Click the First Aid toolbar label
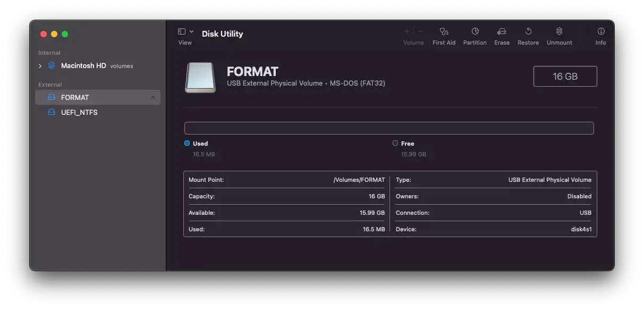 coord(444,43)
